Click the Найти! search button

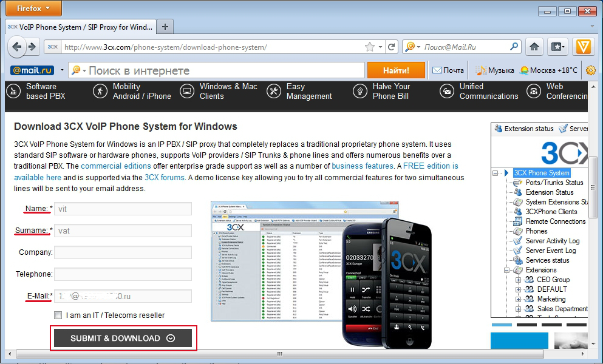tap(396, 70)
